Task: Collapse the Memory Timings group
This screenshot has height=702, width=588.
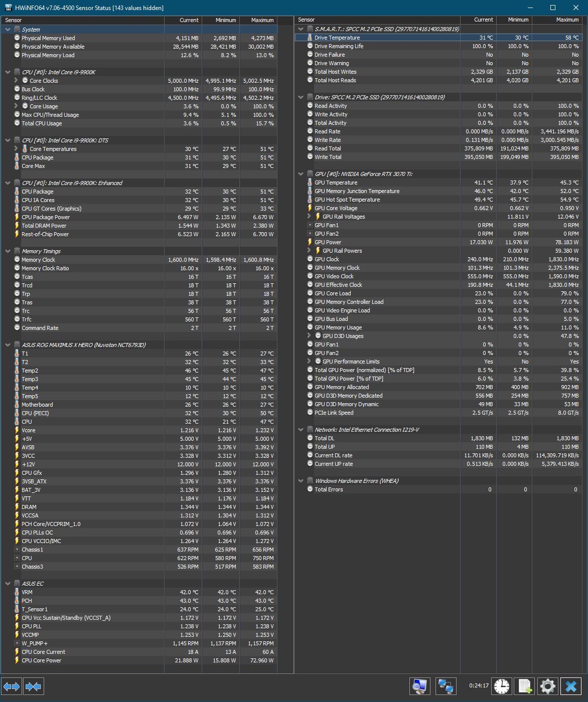Action: pos(8,251)
